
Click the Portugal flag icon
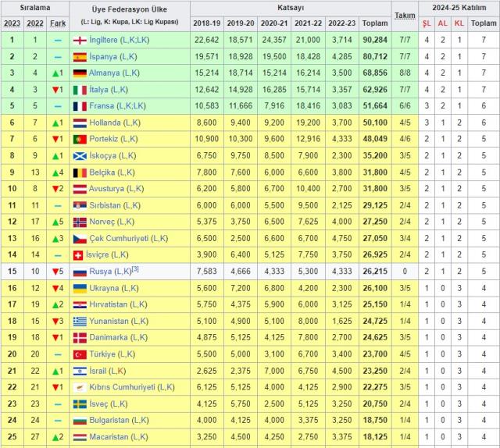[x=80, y=139]
